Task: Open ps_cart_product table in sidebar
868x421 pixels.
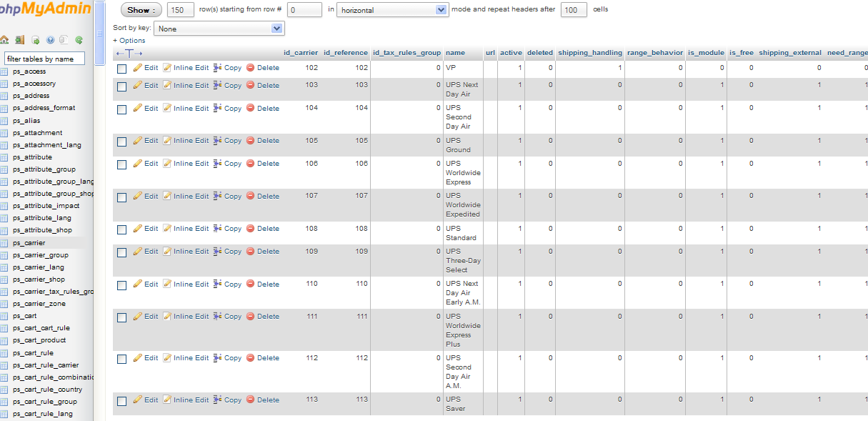Action: 39,340
